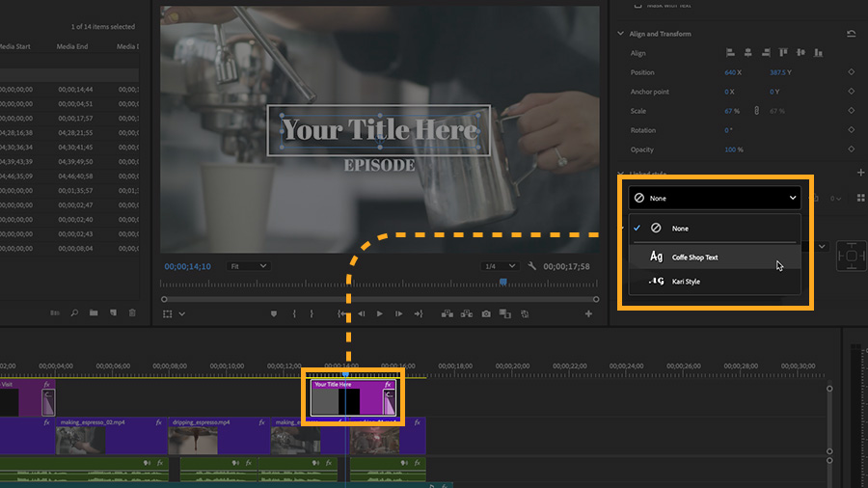868x488 pixels.
Task: Click the Your Title Here text in monitor
Action: tap(380, 130)
